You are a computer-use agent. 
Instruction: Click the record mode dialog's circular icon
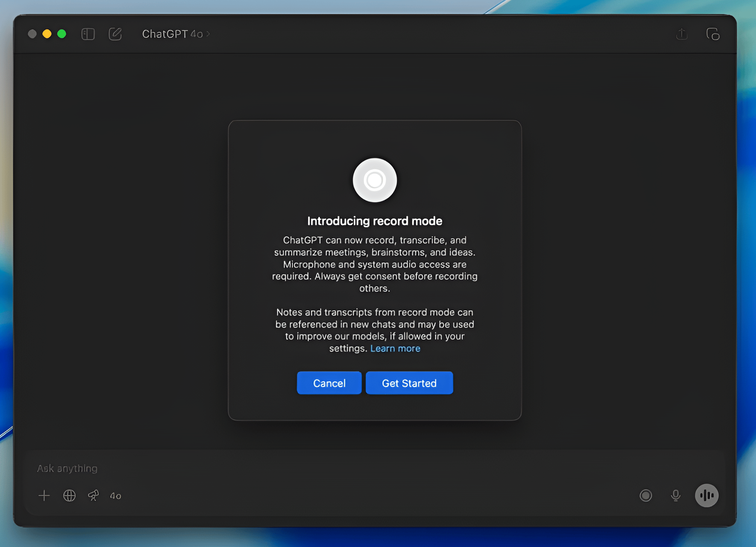(375, 180)
